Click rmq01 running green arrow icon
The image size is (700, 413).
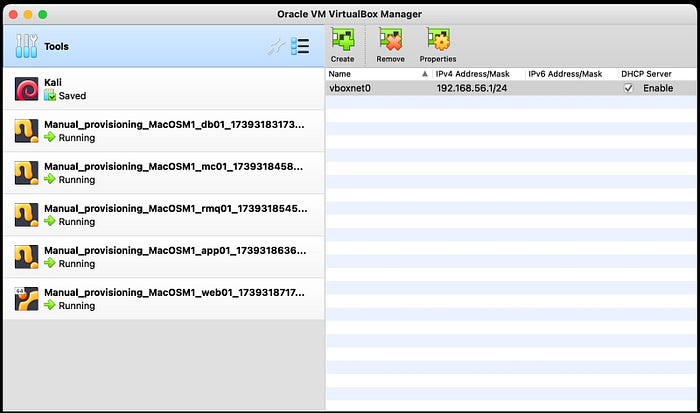pyautogui.click(x=50, y=221)
